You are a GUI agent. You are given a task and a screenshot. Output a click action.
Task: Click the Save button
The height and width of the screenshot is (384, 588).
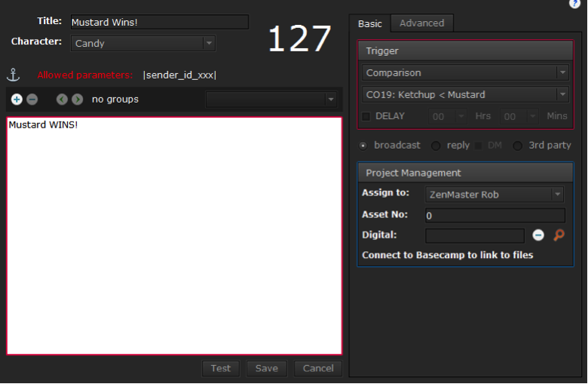click(x=267, y=368)
